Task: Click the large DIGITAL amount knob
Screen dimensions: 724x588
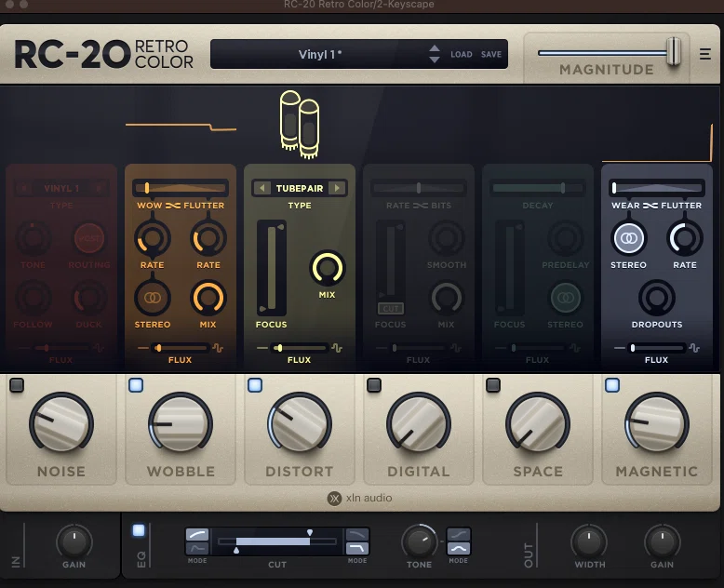Action: point(419,423)
